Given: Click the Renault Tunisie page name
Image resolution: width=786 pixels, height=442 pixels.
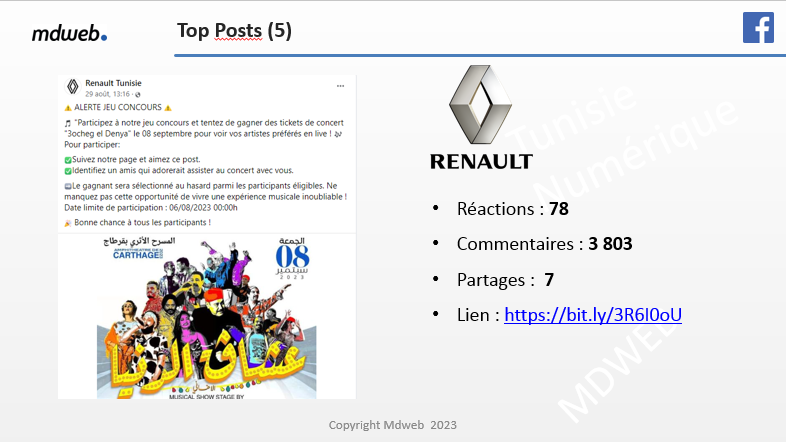Looking at the screenshot, I should (x=113, y=83).
